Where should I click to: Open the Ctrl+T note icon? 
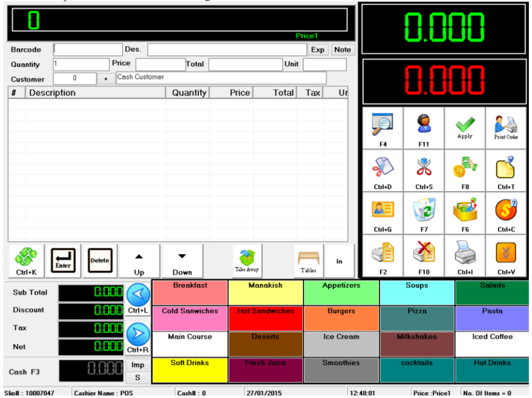point(506,171)
